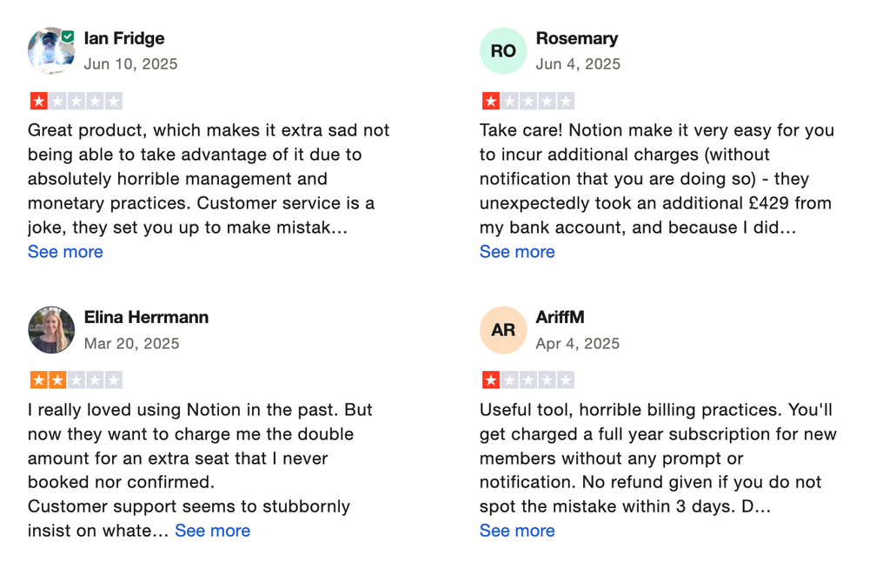Image resolution: width=869 pixels, height=588 pixels.
Task: Expand AriffM's review with See more
Action: (517, 531)
